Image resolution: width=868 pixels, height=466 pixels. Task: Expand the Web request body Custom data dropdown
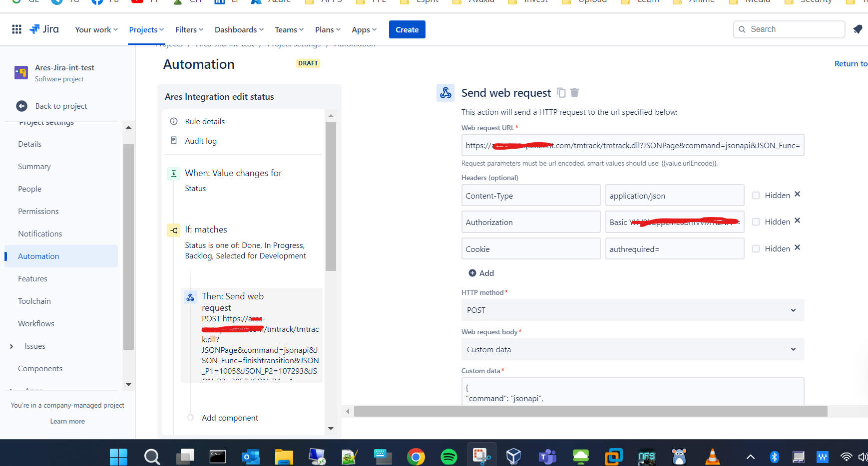(x=633, y=350)
